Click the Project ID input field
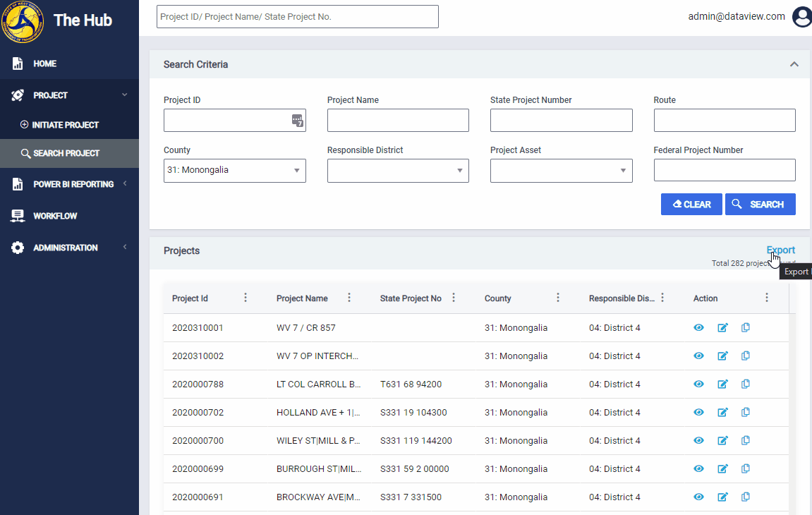The width and height of the screenshot is (812, 515). [235, 120]
